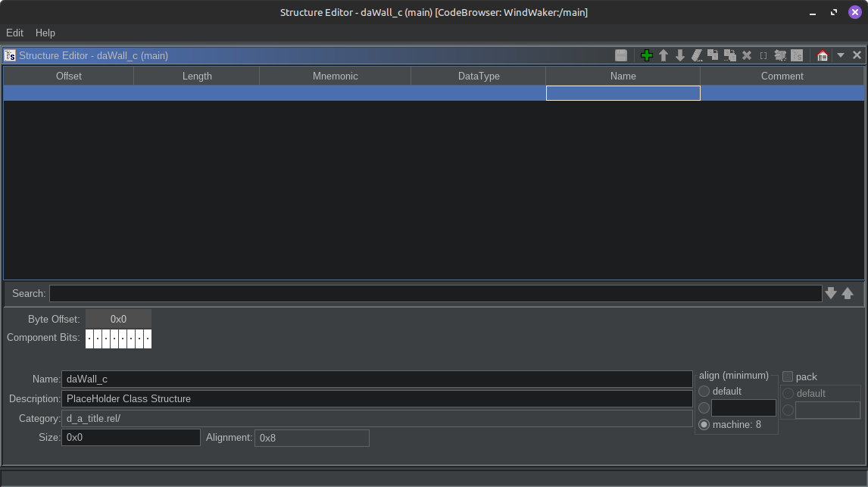Click the search next down arrow

830,293
